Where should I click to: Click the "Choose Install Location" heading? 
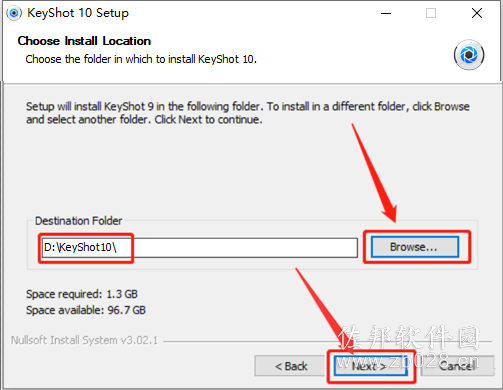84,41
